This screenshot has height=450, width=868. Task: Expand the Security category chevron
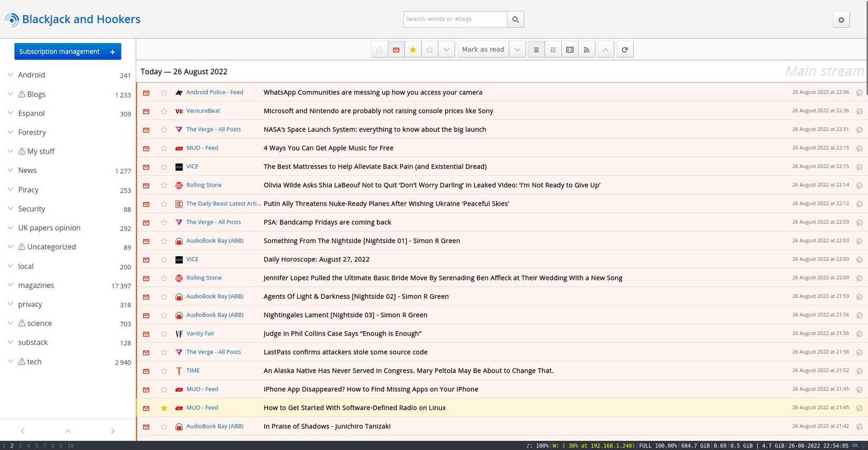11,208
